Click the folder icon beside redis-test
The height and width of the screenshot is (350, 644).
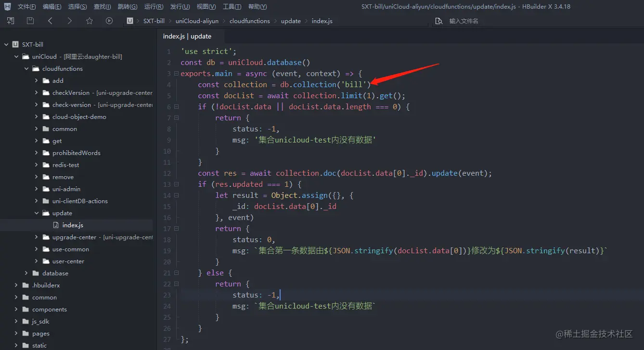coord(46,165)
